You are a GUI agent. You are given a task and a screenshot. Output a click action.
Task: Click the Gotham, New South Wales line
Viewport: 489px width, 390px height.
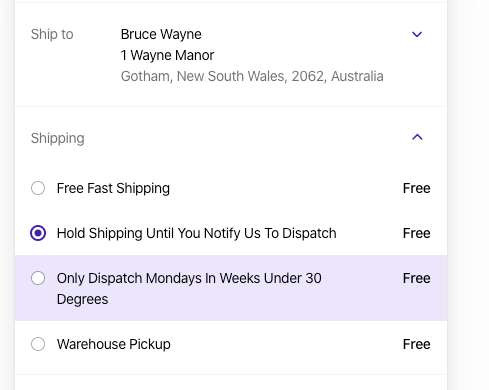point(252,76)
